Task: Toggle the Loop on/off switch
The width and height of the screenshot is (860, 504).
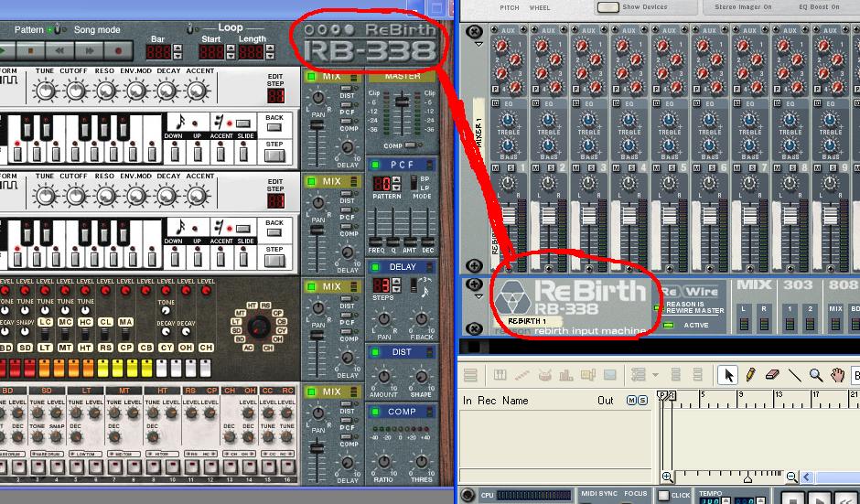Action: coord(190,29)
